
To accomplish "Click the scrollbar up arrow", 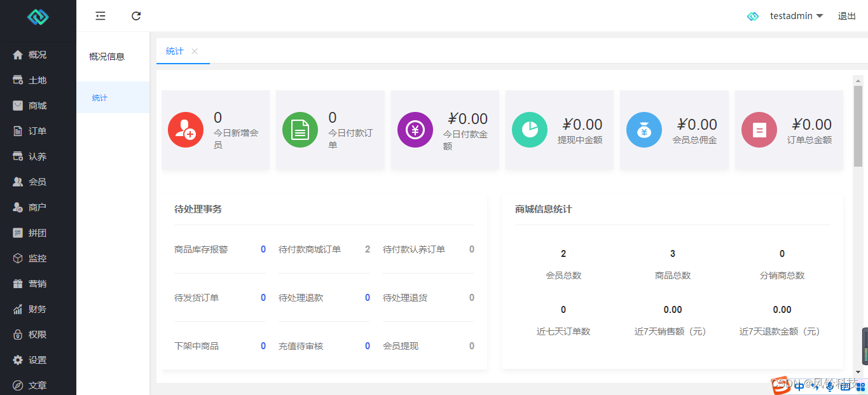I will click(x=858, y=80).
